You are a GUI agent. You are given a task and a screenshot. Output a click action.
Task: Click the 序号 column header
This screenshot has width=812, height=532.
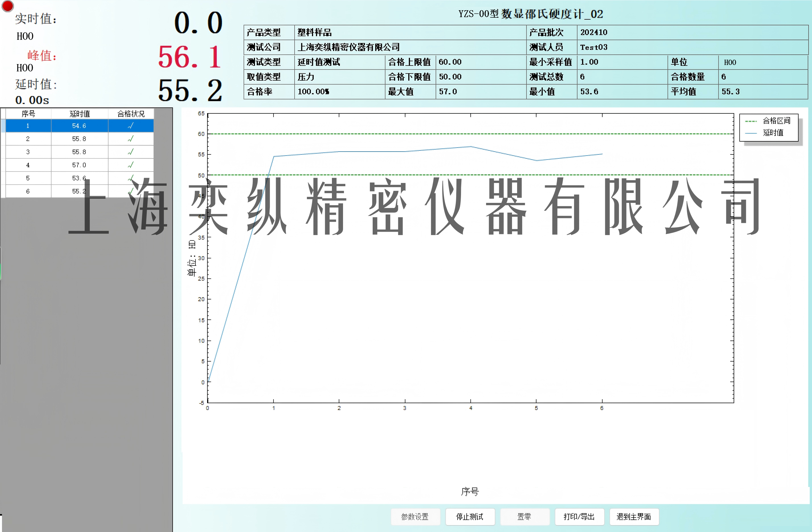tap(28, 114)
